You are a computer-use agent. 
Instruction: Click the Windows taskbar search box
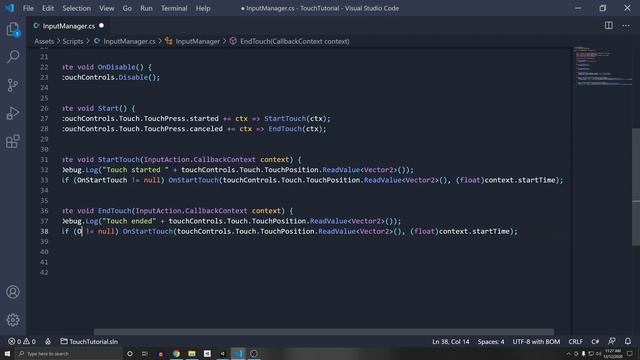tap(69, 353)
